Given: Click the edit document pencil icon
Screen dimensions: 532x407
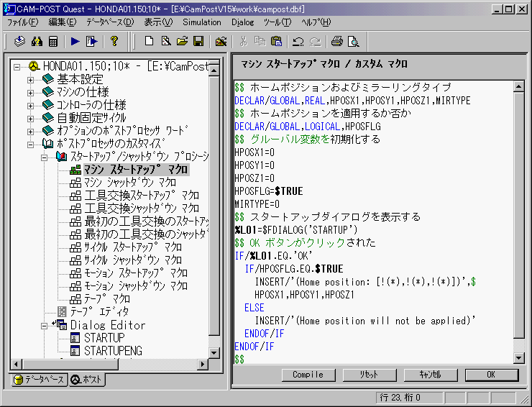Looking at the screenshot, I should click(165, 42).
